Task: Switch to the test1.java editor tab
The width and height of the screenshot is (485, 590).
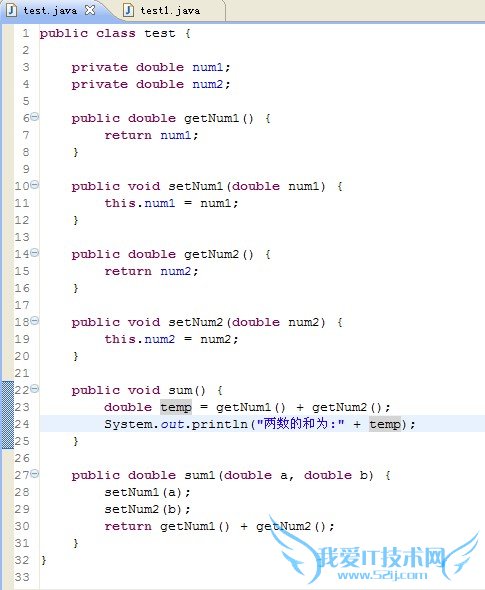Action: coord(170,11)
